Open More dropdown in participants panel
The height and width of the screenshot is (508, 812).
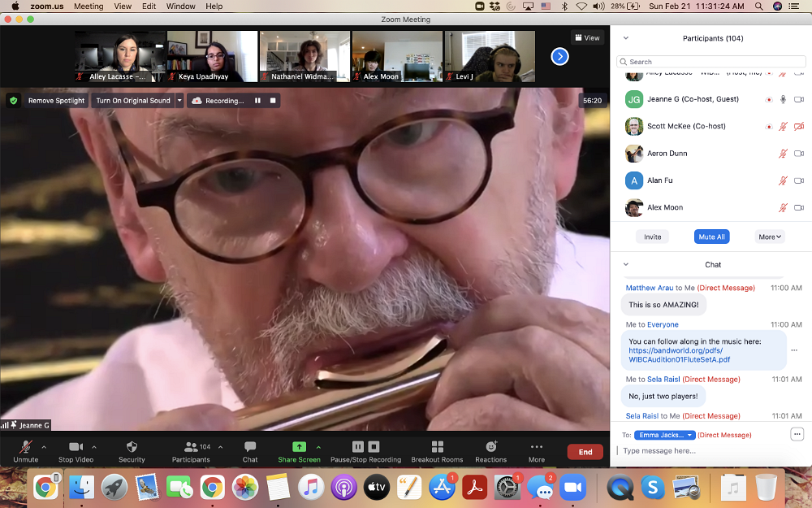[x=770, y=237]
